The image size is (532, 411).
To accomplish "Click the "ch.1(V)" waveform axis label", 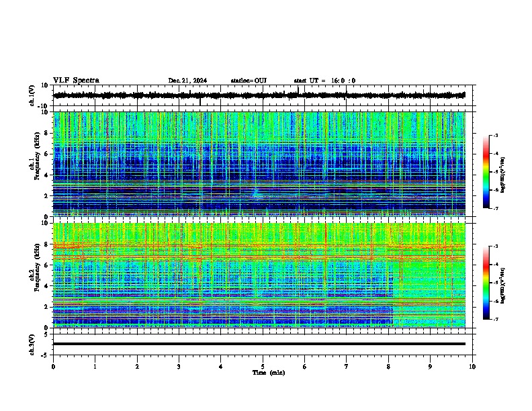I will [x=32, y=95].
